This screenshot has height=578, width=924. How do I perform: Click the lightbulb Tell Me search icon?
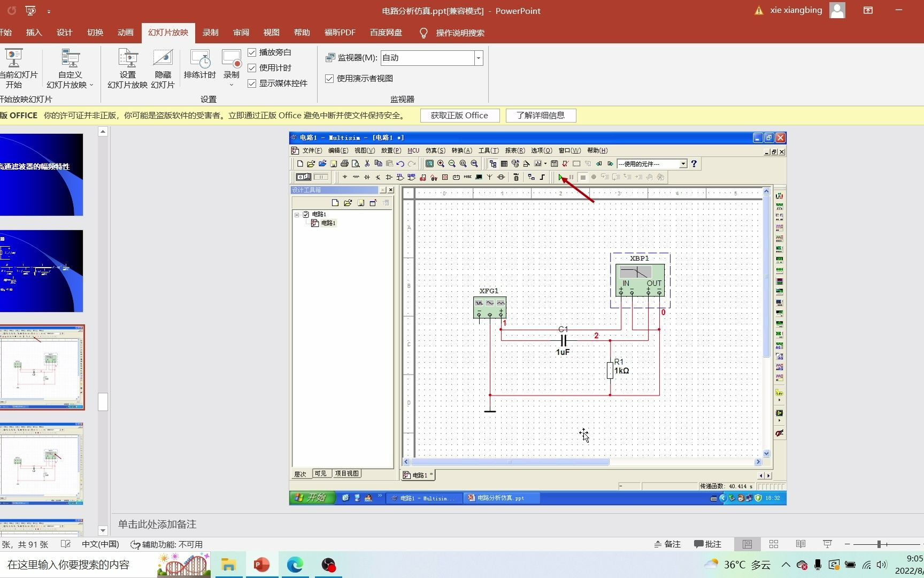pyautogui.click(x=423, y=33)
